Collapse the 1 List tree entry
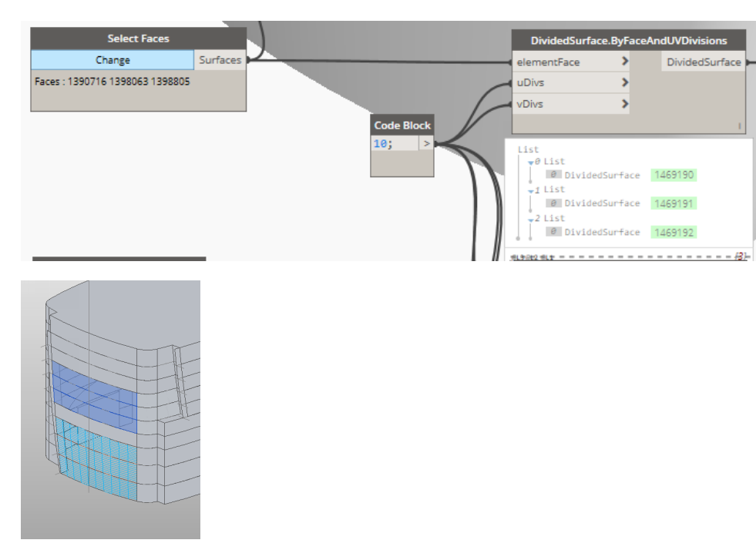Image resolution: width=756 pixels, height=560 pixels. 531,191
